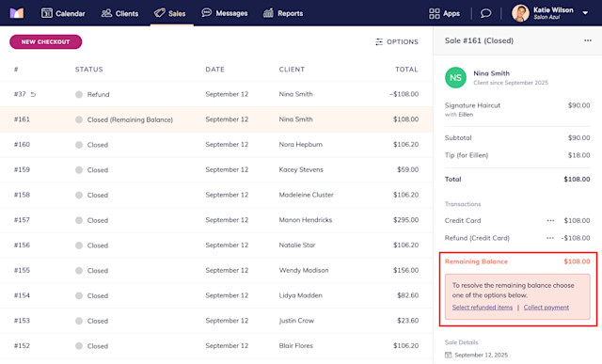
Task: Click the Tip (for Eillen) line
Action: click(x=517, y=155)
